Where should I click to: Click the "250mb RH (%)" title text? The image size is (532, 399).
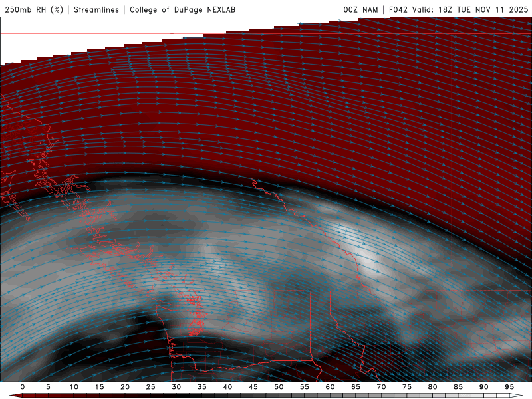[x=34, y=9]
